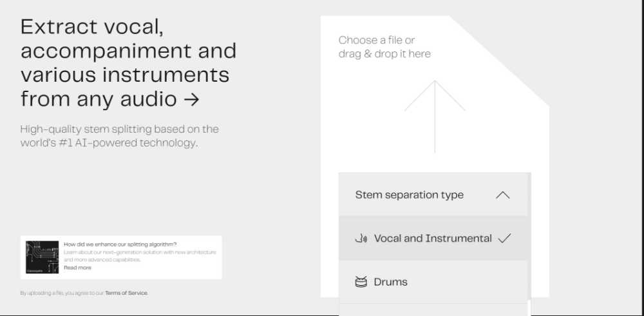The width and height of the screenshot is (644, 316).
Task: Open the Terms of Service link
Action: click(126, 293)
